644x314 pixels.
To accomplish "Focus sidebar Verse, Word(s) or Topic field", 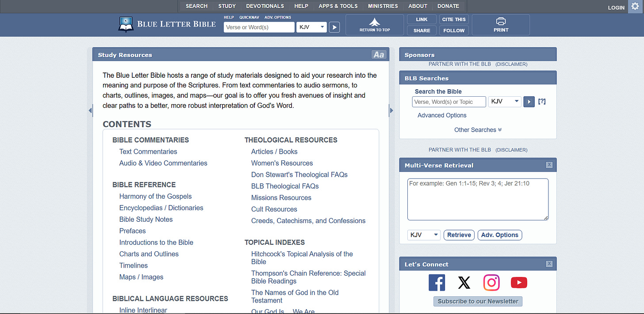I will point(449,102).
